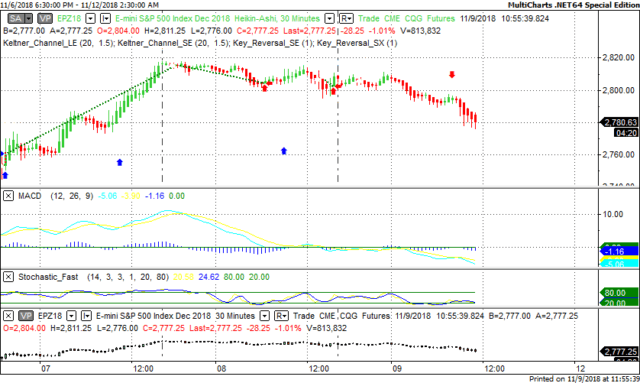Viewport: 640px width, 383px height.
Task: Click the Key_Reversal_SX (1) signal label
Action: 357,43
